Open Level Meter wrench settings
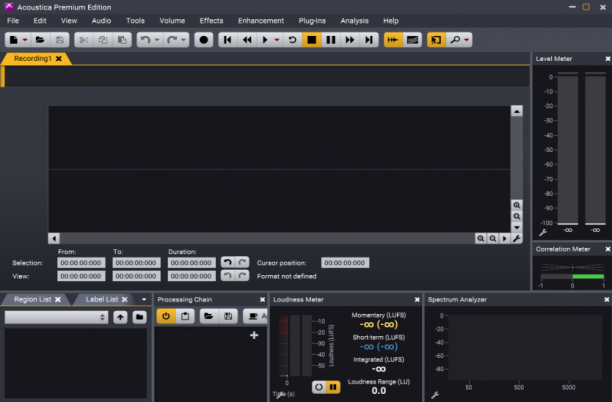This screenshot has height=402, width=612. [543, 233]
